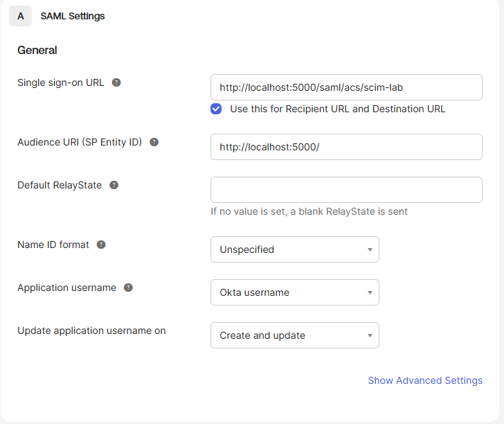Uncheck Use this for Recipient URL checkbox

tap(216, 109)
